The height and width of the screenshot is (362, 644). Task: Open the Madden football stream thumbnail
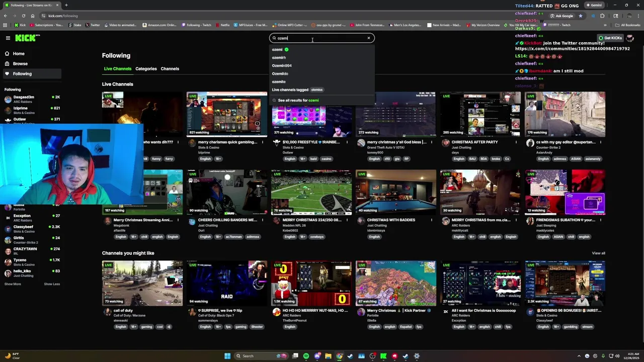click(311, 192)
